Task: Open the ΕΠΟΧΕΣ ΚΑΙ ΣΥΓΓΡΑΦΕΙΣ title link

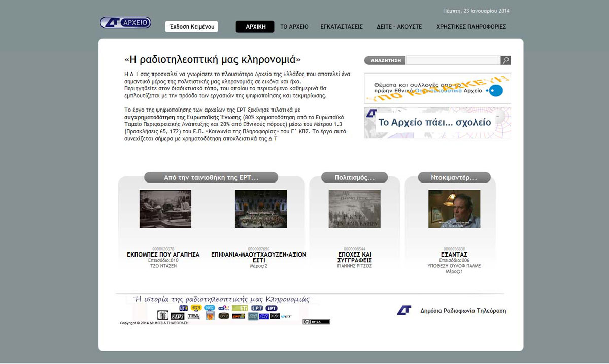Action: (355, 257)
